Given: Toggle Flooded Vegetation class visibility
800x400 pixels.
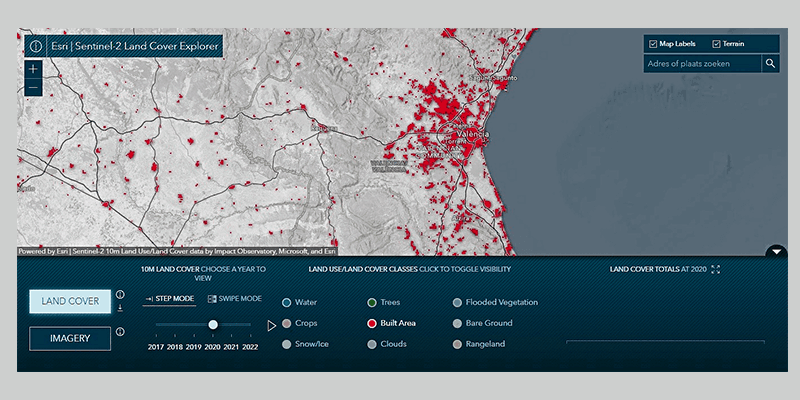Looking at the screenshot, I should tap(495, 303).
